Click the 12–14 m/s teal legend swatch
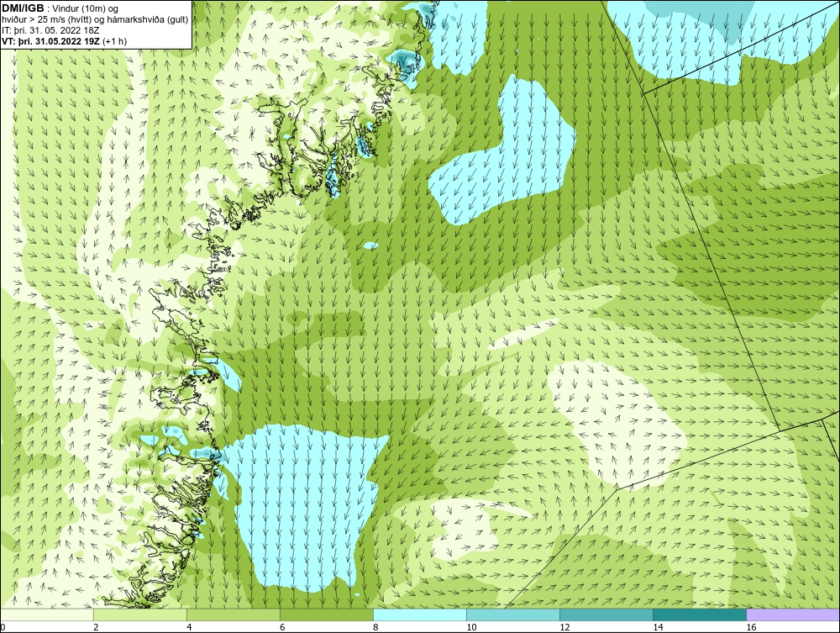The width and height of the screenshot is (840, 633). tap(606, 615)
